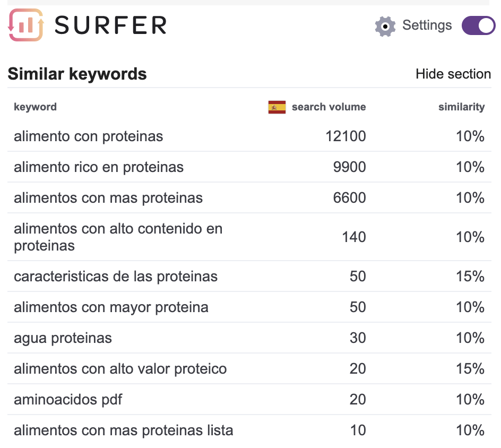
Task: Click the SURFER brand name text
Action: 110,25
